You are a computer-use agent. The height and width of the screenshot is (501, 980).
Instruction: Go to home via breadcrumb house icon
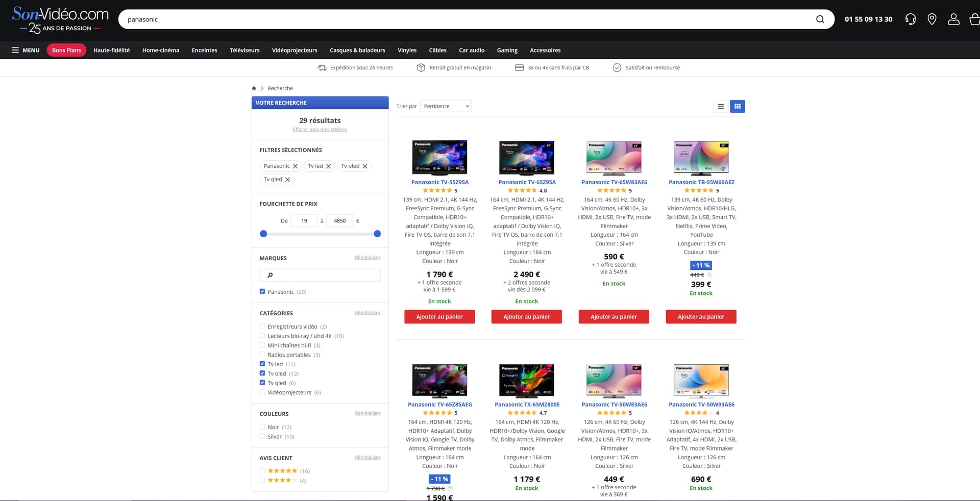(254, 88)
